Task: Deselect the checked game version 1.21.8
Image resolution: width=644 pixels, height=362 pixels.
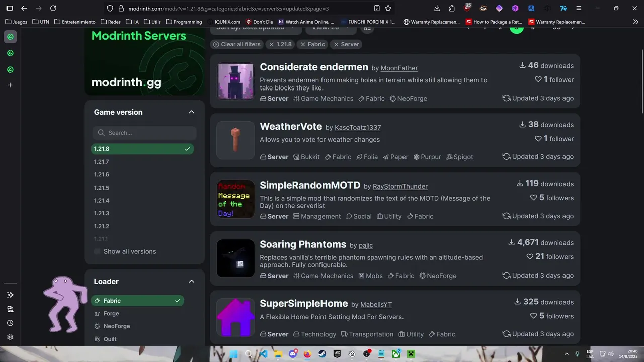Action: pyautogui.click(x=142, y=149)
